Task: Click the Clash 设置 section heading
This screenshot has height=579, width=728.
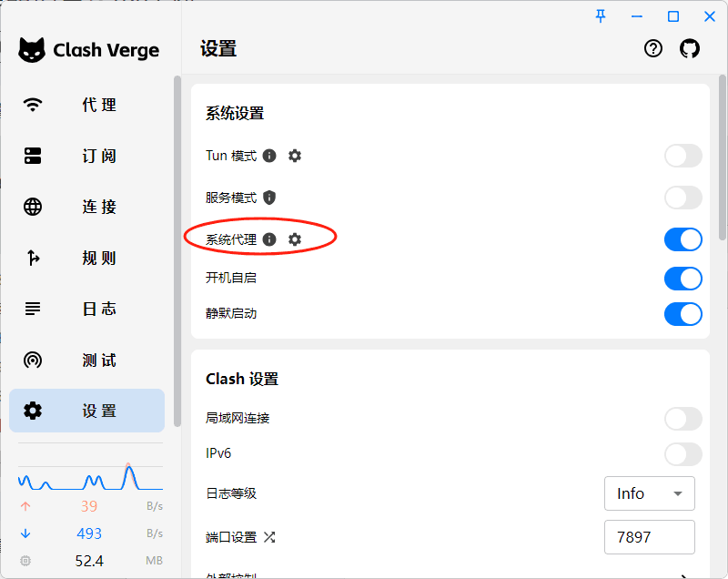Action: (242, 379)
